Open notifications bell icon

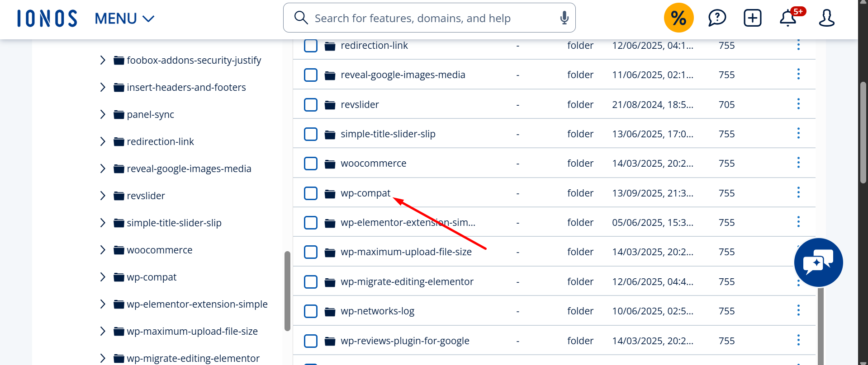[788, 18]
